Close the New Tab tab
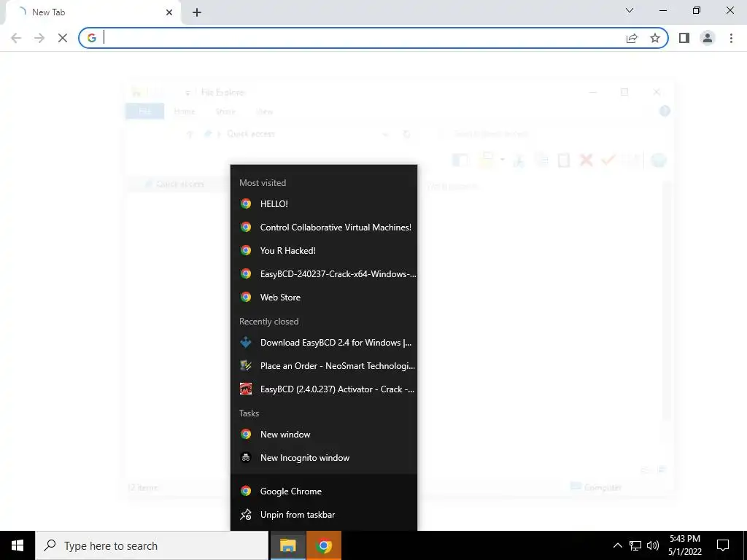 click(x=169, y=12)
